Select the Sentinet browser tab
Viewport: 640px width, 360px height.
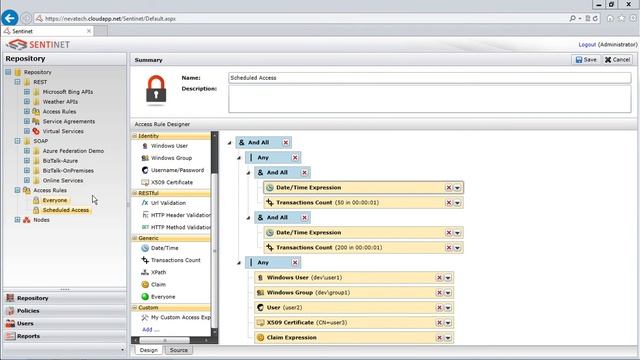[47, 31]
